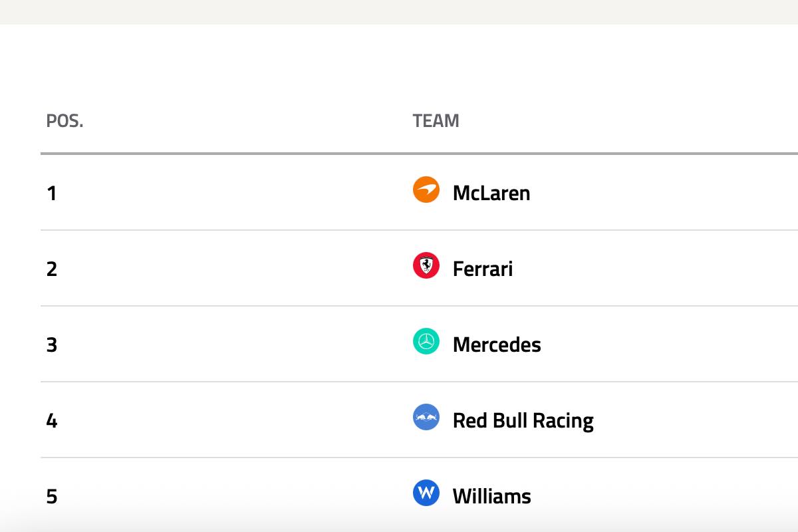Sort by the POS. column header
This screenshot has width=798, height=532.
pos(65,121)
